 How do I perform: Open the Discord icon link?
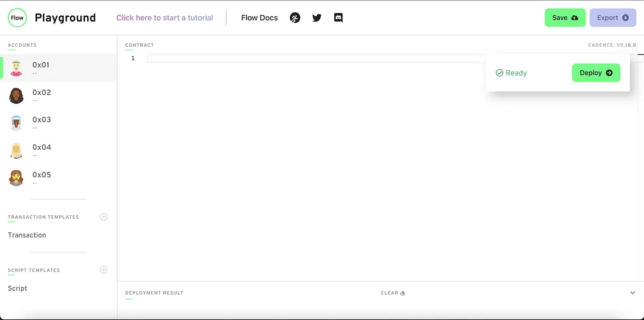coord(338,18)
